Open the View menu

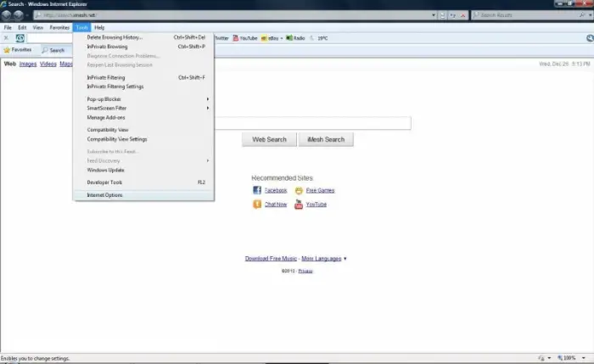tap(38, 28)
